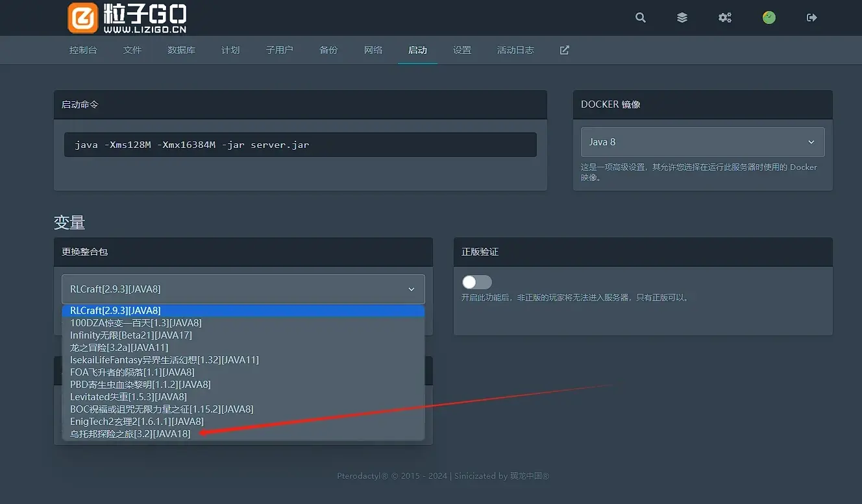This screenshot has height=504, width=862.
Task: Click the 启动命令 panel title
Action: point(80,104)
